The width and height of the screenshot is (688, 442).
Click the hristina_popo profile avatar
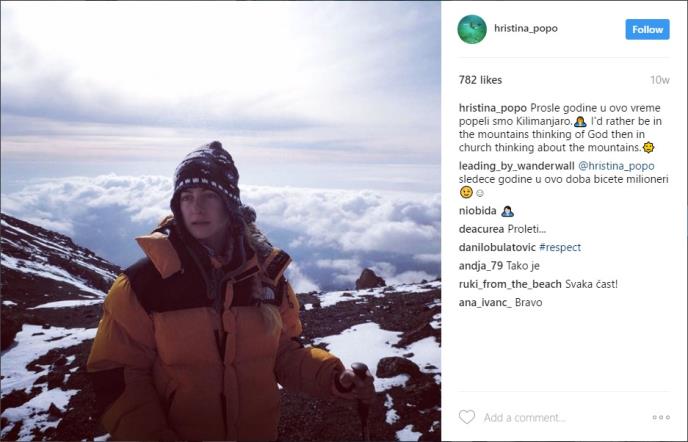472,29
